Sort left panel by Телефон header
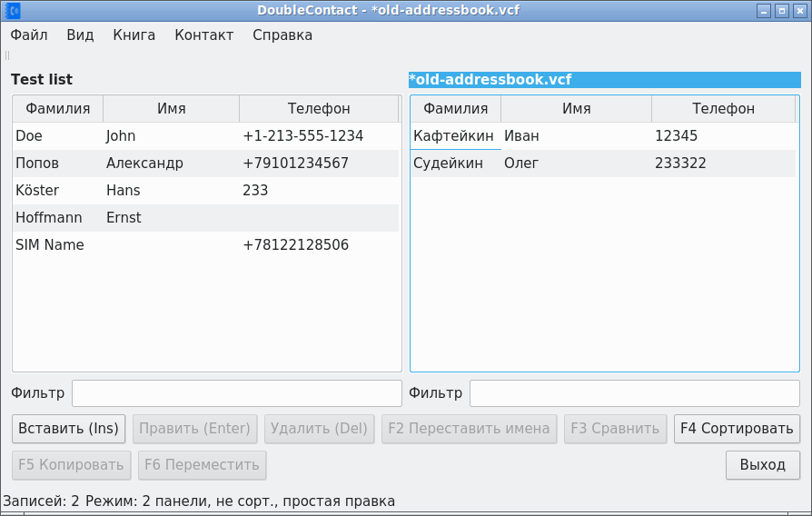 tap(319, 109)
